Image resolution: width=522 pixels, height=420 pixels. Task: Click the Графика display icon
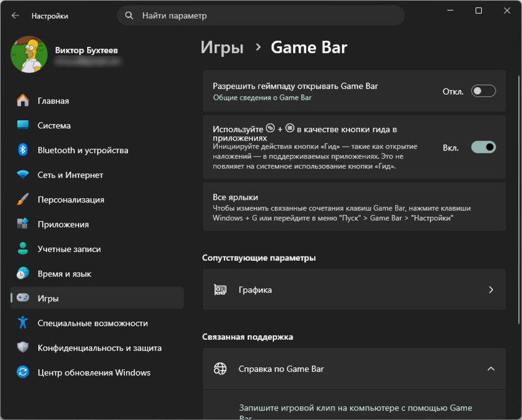click(x=220, y=290)
